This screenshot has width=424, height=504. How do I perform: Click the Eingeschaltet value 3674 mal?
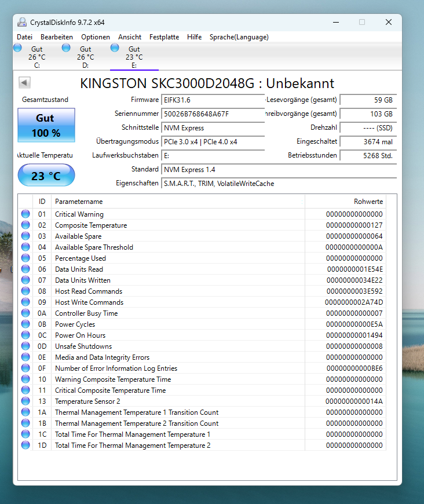pyautogui.click(x=368, y=142)
